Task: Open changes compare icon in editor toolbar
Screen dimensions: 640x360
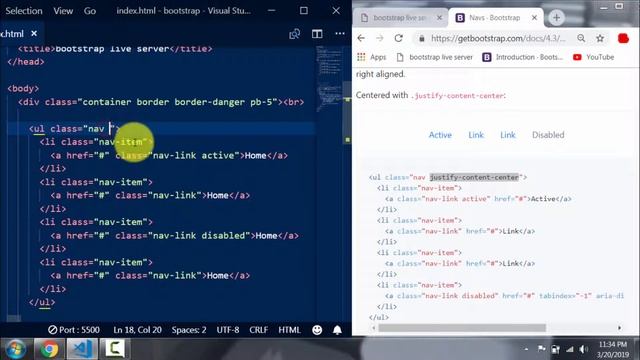Action: (294, 34)
